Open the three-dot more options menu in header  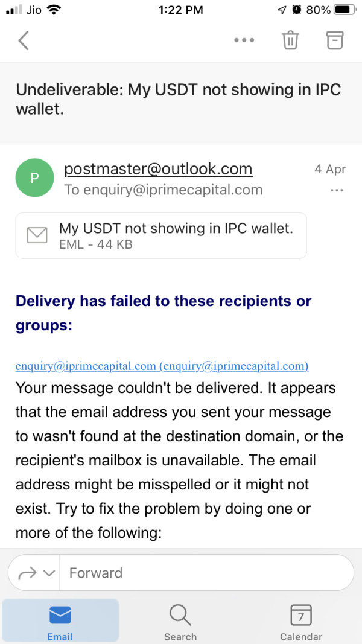coord(244,40)
